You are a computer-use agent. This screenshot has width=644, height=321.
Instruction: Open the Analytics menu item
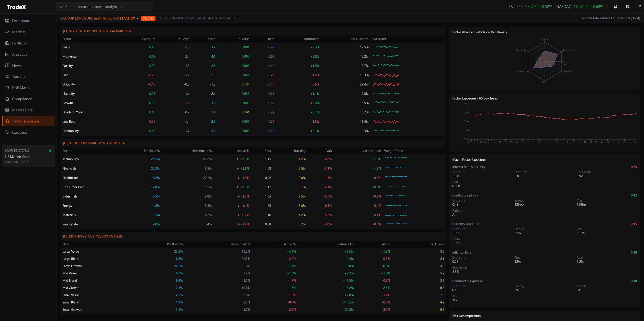[x=19, y=54]
